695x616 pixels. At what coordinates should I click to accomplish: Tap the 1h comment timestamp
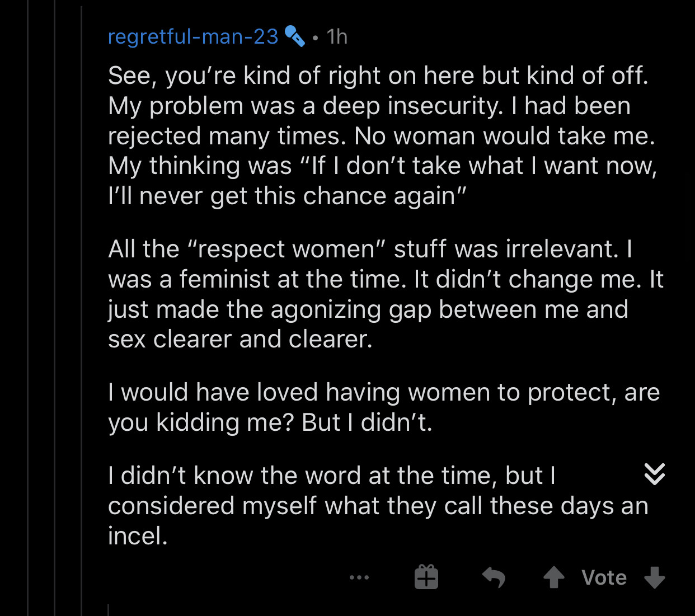(337, 36)
